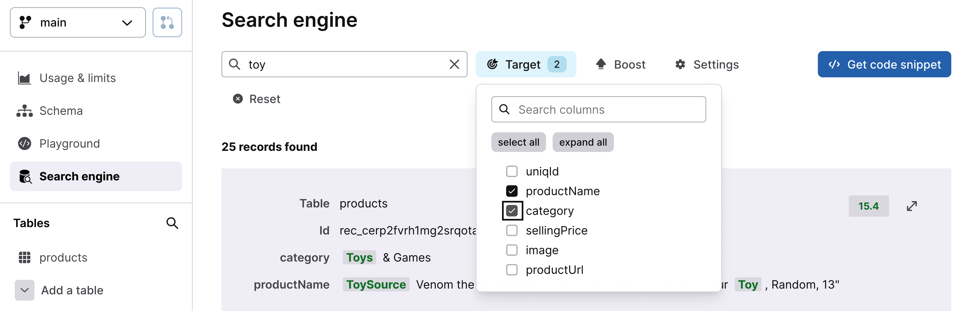Uncheck the productName column
Viewport: 980px width, 311px height.
[x=512, y=191]
